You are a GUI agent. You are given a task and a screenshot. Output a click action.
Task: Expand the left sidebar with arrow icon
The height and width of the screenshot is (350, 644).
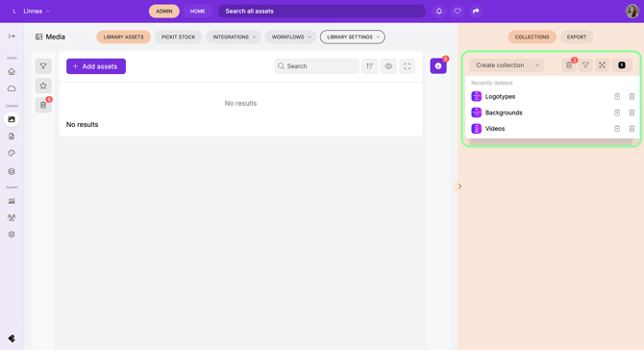tap(12, 37)
